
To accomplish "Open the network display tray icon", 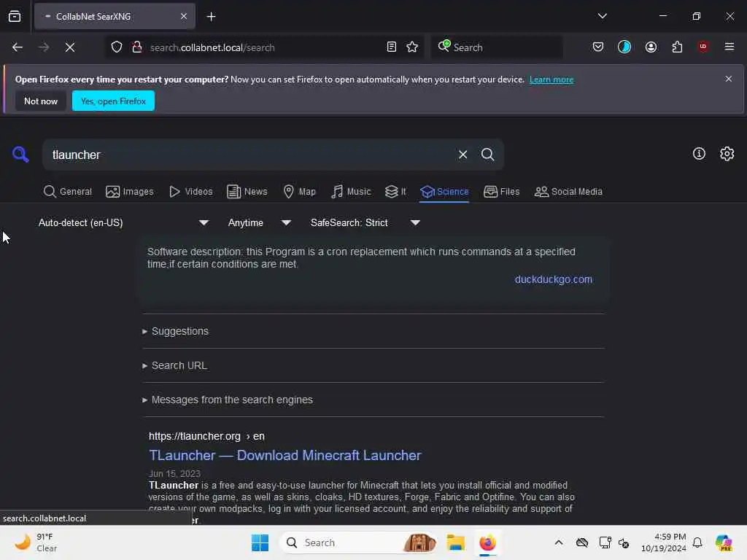I will (x=605, y=542).
